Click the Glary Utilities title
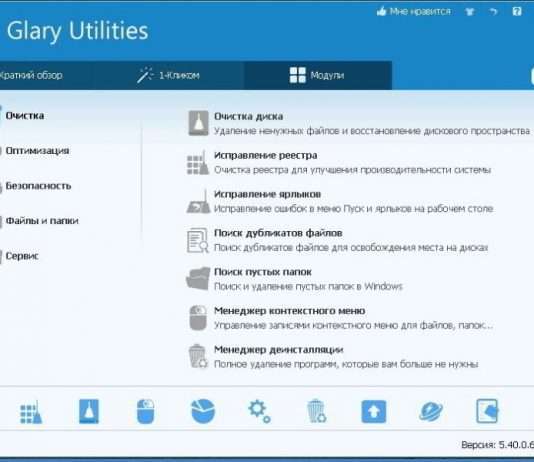This screenshot has width=534, height=462. (x=78, y=31)
